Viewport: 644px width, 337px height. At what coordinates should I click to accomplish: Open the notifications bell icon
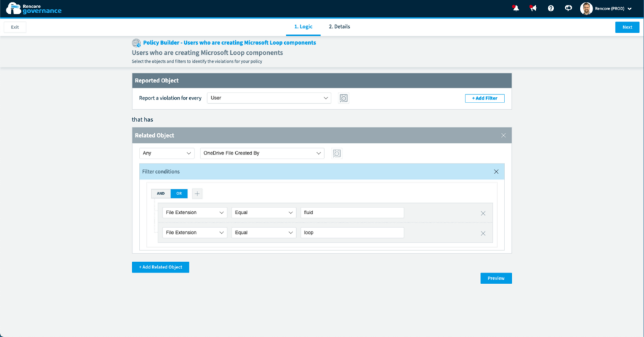click(516, 8)
